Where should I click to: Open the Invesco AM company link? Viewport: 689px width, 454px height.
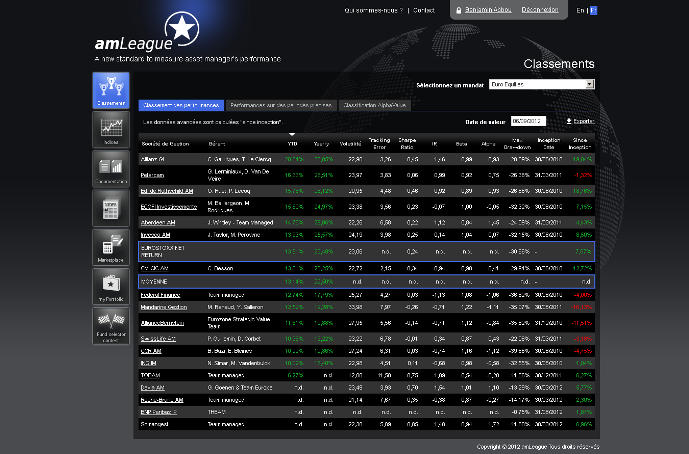click(x=155, y=235)
